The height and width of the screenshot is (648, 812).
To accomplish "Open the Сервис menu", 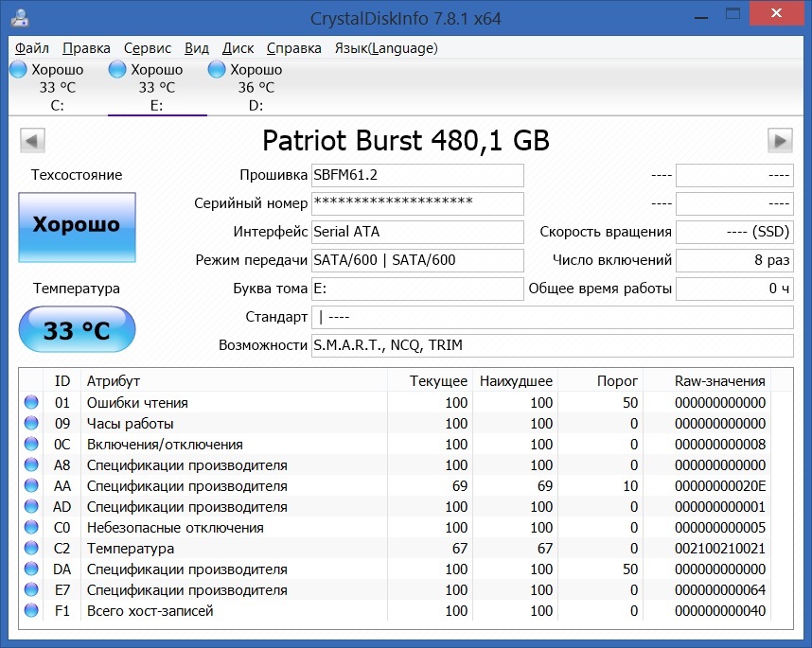I will (x=148, y=48).
